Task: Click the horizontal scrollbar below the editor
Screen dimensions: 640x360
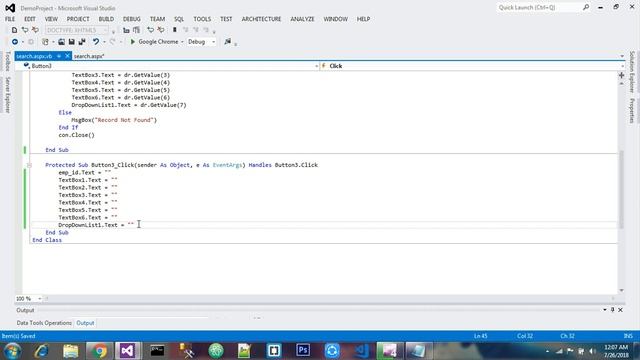Action: tap(329, 299)
